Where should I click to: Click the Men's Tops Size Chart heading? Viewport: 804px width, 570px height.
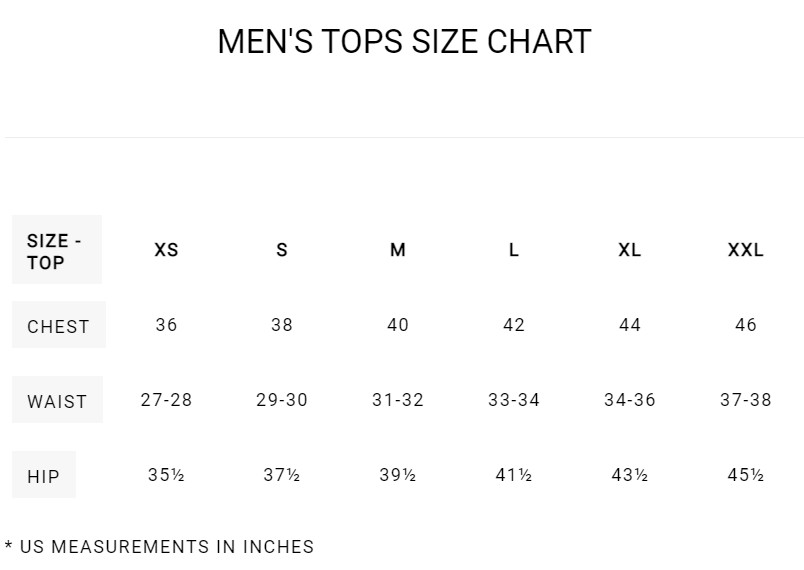404,41
